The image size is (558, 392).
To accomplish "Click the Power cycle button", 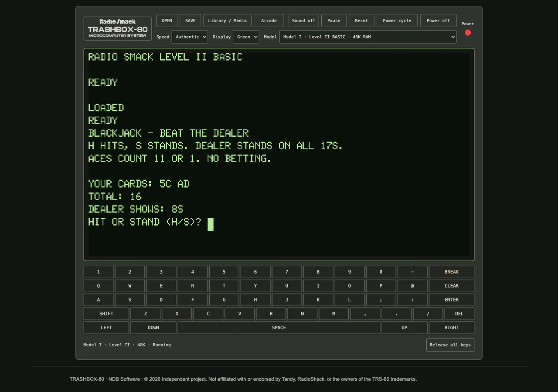I will [397, 20].
